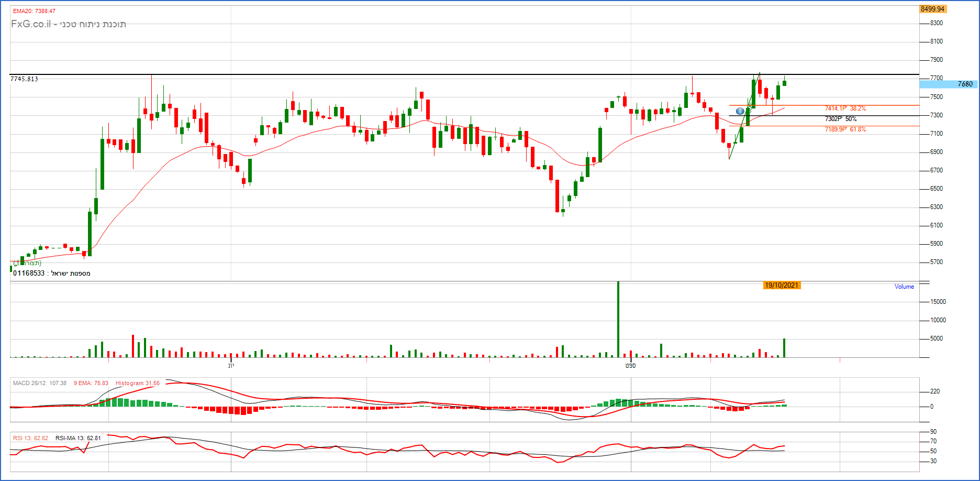
Task: Click the 7745.813 resistance line label
Action: pyautogui.click(x=24, y=79)
